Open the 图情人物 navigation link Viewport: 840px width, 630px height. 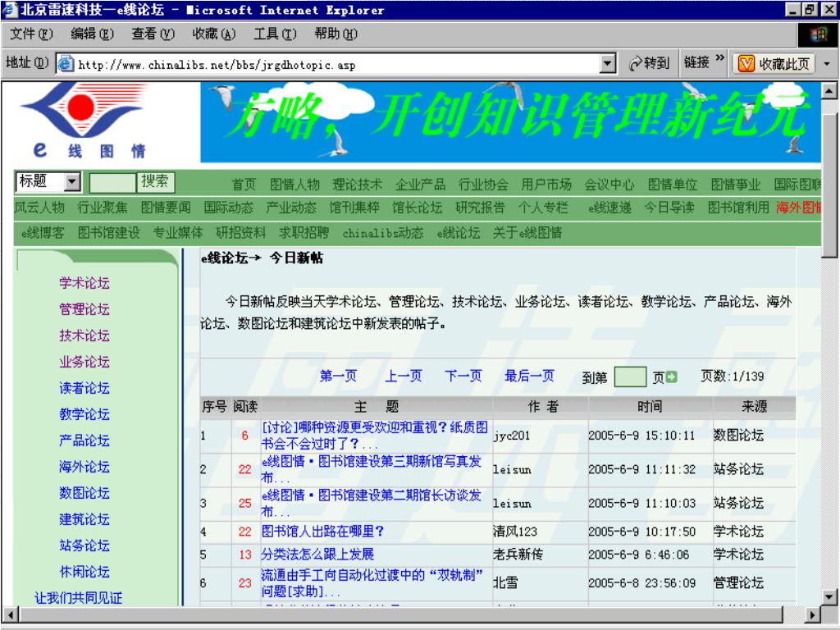tap(294, 185)
